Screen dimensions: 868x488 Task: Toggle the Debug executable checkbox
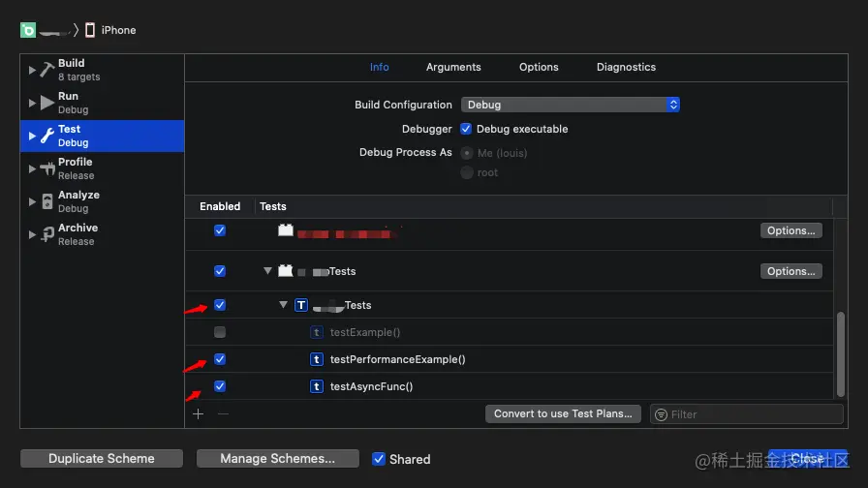pyautogui.click(x=466, y=129)
